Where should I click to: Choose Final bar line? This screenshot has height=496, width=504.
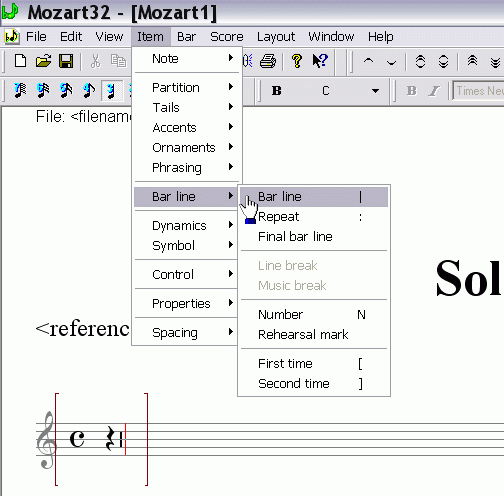[x=314, y=237]
